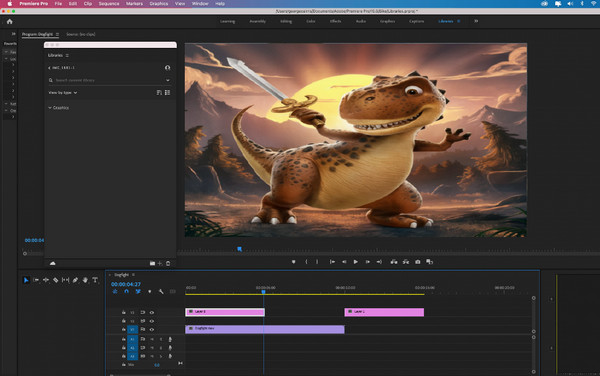
Task: Click the Home icon
Action: point(10,21)
